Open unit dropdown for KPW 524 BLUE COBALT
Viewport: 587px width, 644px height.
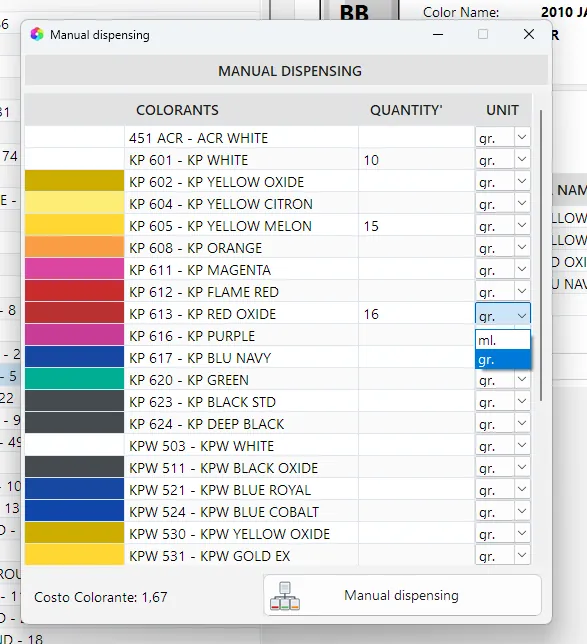tap(522, 511)
